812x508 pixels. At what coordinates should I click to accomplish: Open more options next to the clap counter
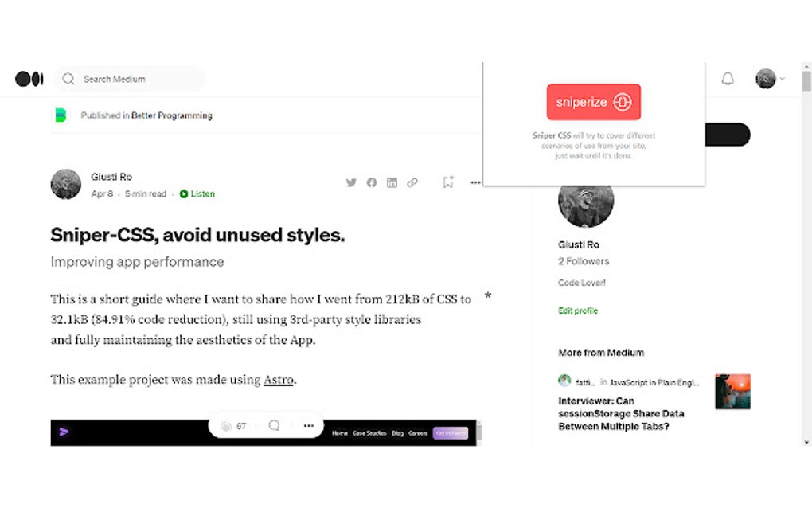[x=309, y=425]
